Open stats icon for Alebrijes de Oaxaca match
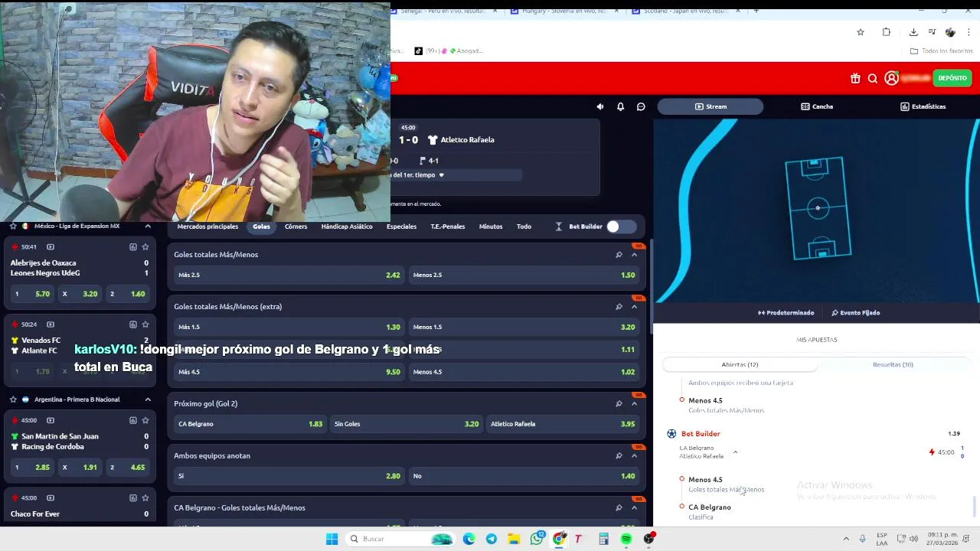Viewport: 980px width, 551px height. click(x=132, y=246)
